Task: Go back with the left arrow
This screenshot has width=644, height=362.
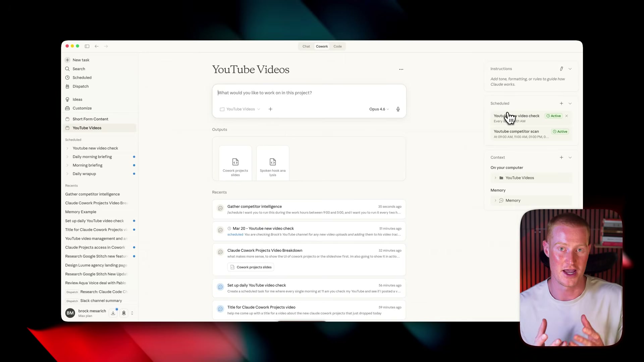Action: (97, 46)
